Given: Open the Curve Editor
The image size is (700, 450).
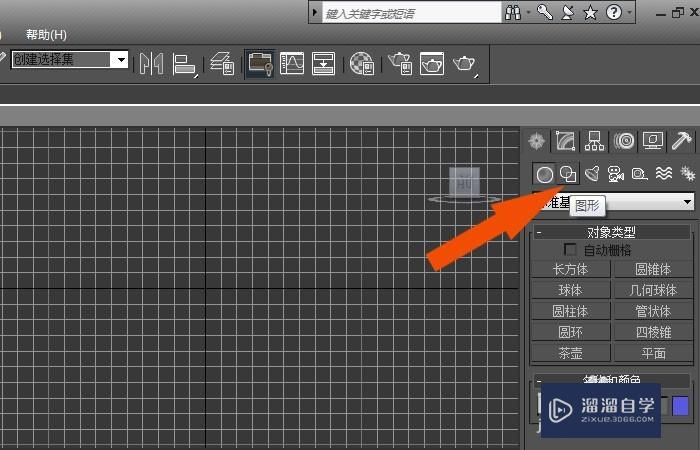Looking at the screenshot, I should pos(292,63).
